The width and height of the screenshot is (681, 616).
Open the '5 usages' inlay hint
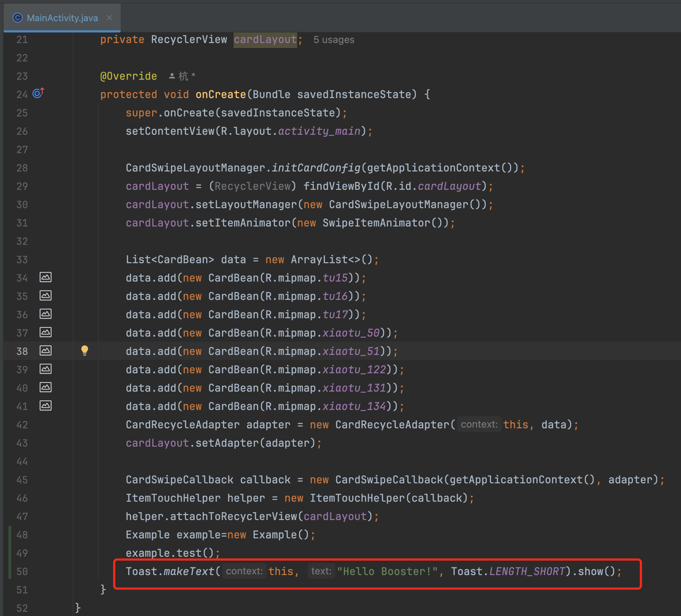pos(333,40)
